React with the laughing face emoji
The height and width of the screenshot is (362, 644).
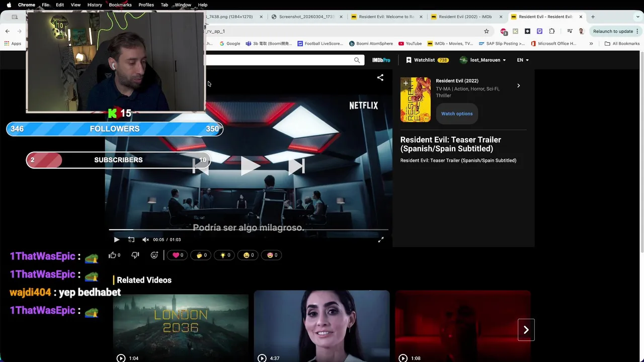coord(248,255)
